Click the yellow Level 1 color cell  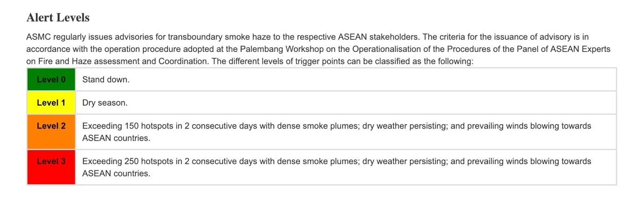[x=51, y=103]
